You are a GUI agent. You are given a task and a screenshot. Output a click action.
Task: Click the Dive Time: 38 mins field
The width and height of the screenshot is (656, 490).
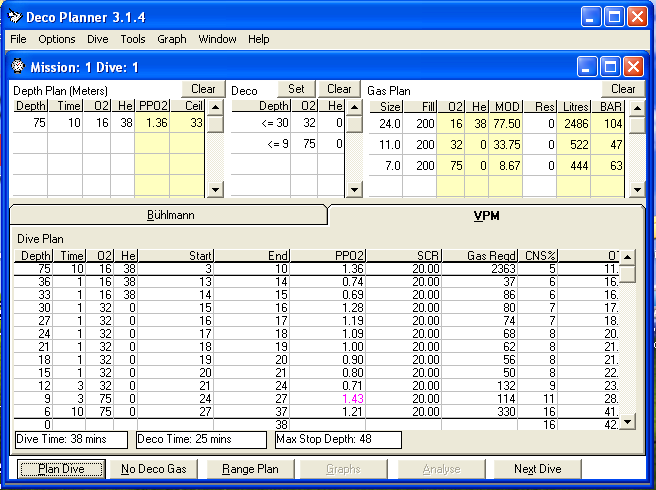[71, 440]
